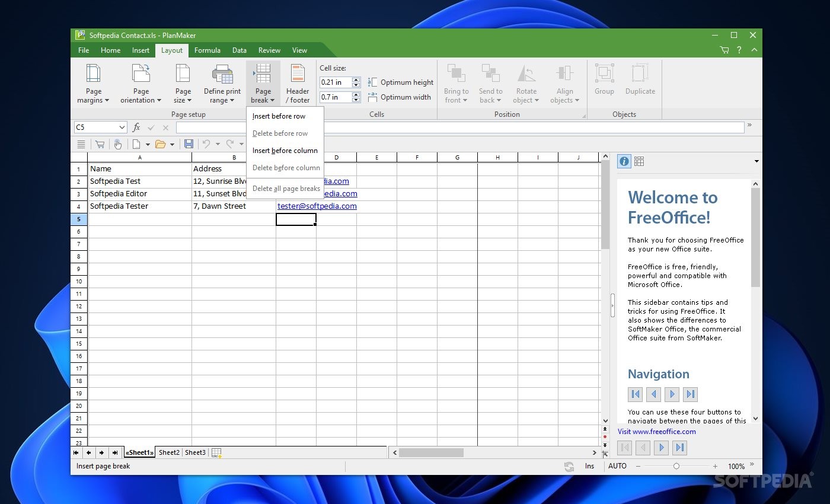Open the File menu tab
Screen dimensions: 830x504
point(84,50)
